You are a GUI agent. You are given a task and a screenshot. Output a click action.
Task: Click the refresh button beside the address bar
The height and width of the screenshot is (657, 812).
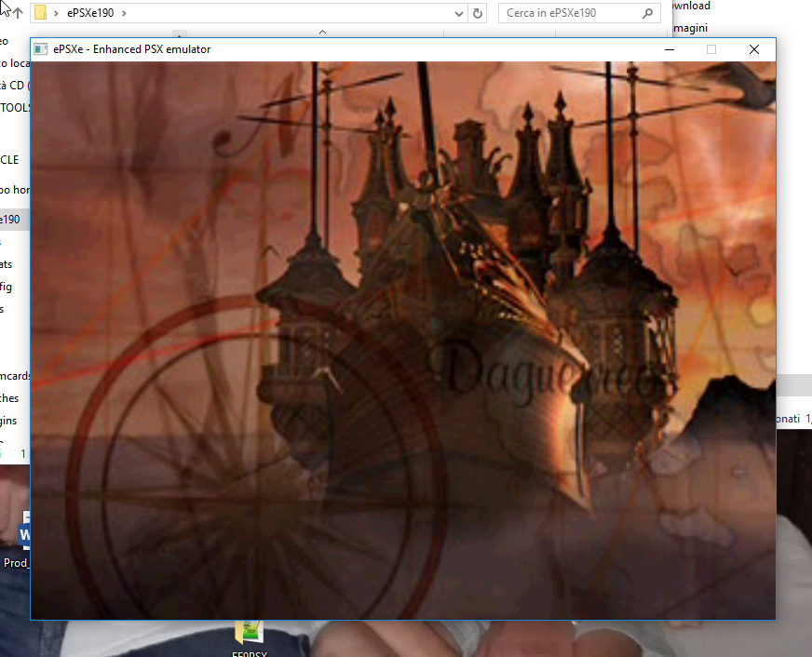(478, 13)
